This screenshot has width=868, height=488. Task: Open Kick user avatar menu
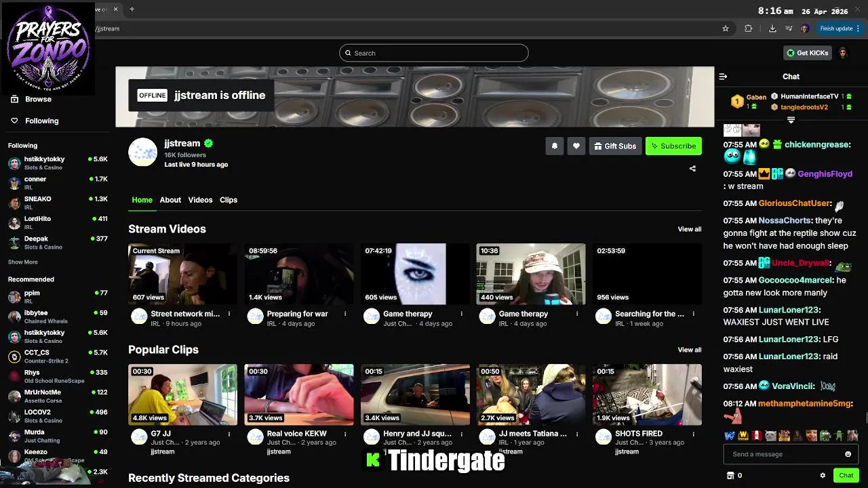(x=843, y=53)
